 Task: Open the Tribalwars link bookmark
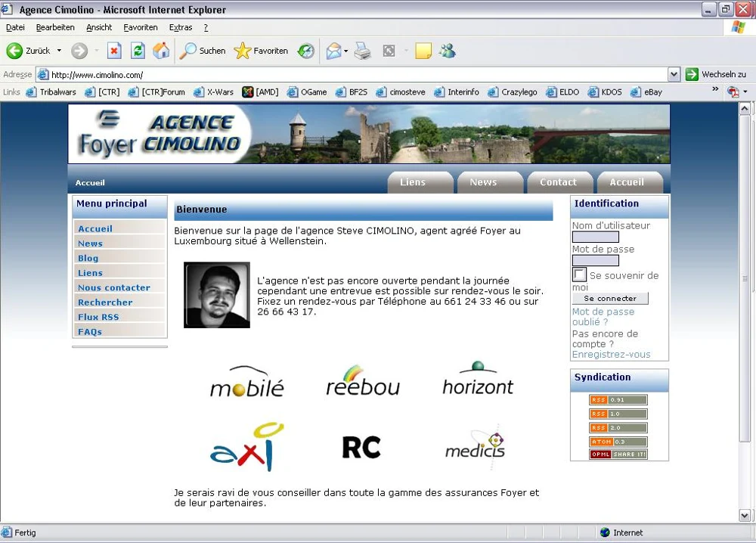pyautogui.click(x=51, y=92)
